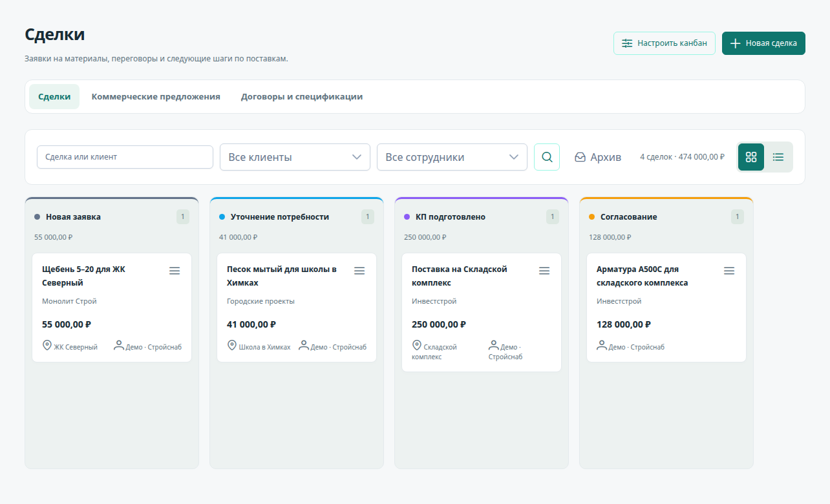This screenshot has width=830, height=504.
Task: Click the magnifier search button
Action: tap(547, 157)
